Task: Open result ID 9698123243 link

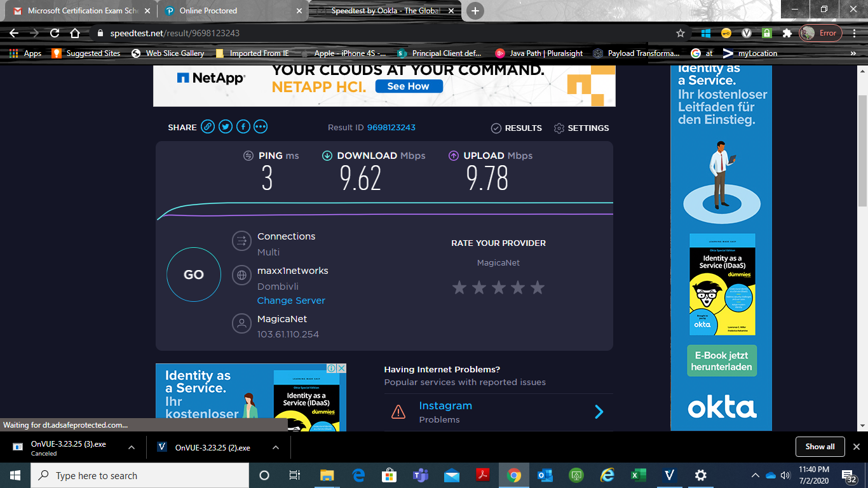Action: tap(391, 128)
